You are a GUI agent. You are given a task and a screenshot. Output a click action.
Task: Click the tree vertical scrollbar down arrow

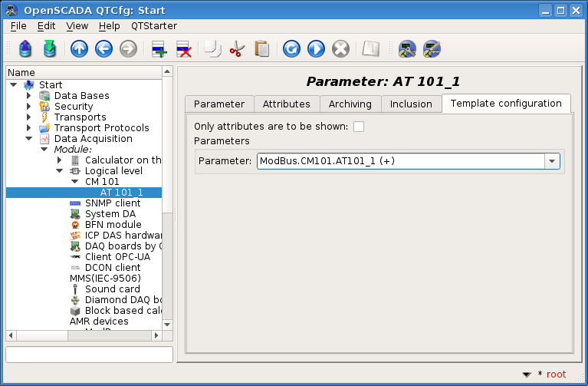point(167,325)
